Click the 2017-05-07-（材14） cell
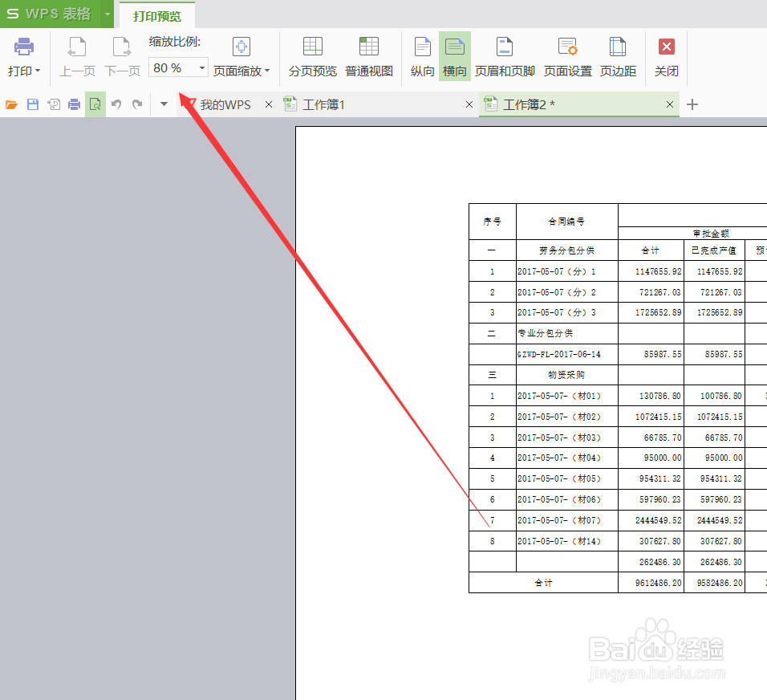The height and width of the screenshot is (700, 767). (x=567, y=541)
